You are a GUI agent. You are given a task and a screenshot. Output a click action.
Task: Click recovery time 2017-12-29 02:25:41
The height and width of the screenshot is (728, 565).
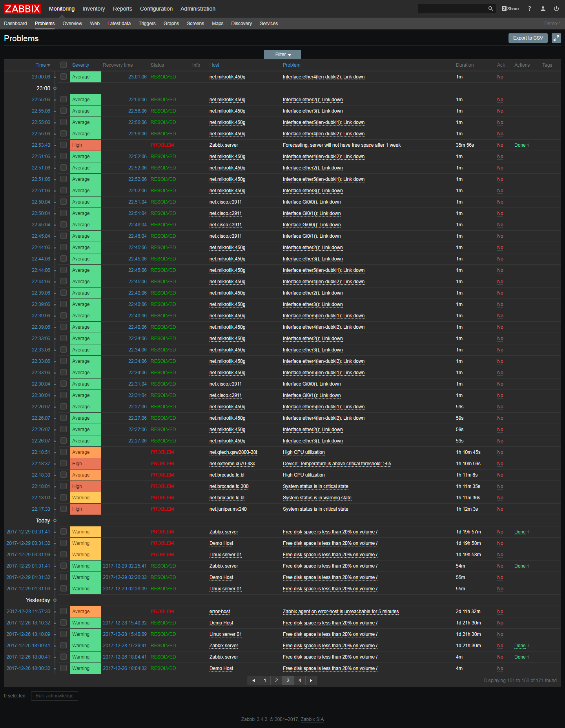pos(125,566)
